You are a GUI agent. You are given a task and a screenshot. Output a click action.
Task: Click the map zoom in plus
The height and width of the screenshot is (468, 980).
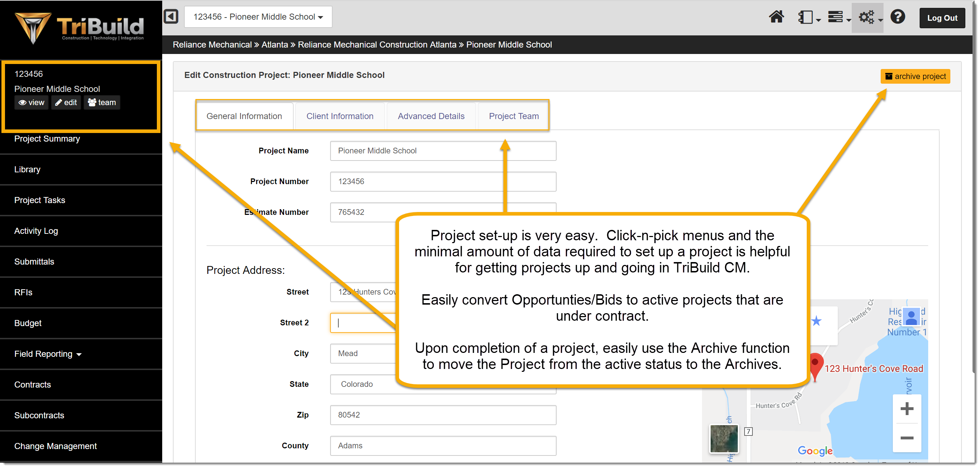tap(906, 409)
